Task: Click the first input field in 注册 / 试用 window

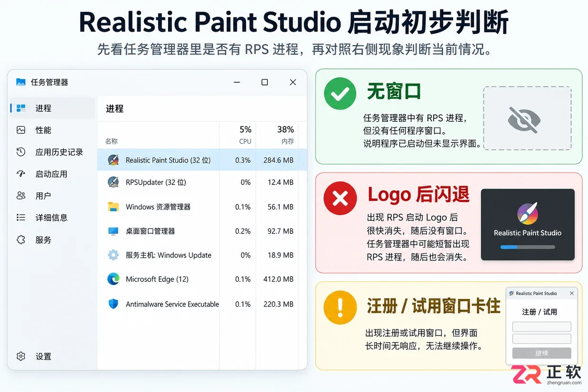Action: click(x=541, y=326)
